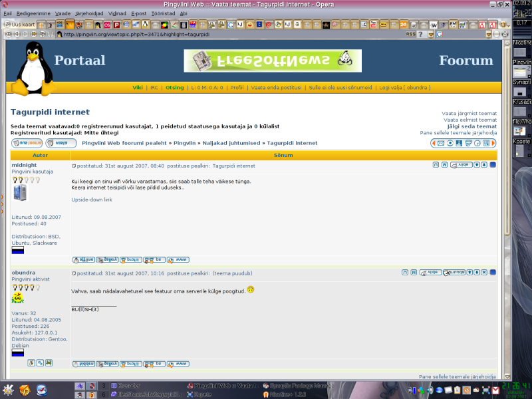Click the orange 24 tab icon
532x399 pixels.
[403, 25]
